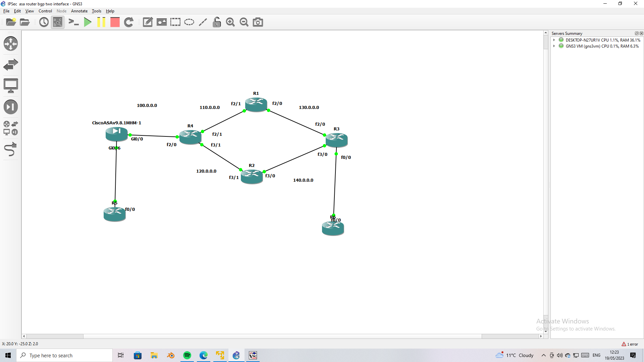Select the Add a link tool
The height and width of the screenshot is (362, 644).
click(x=11, y=149)
